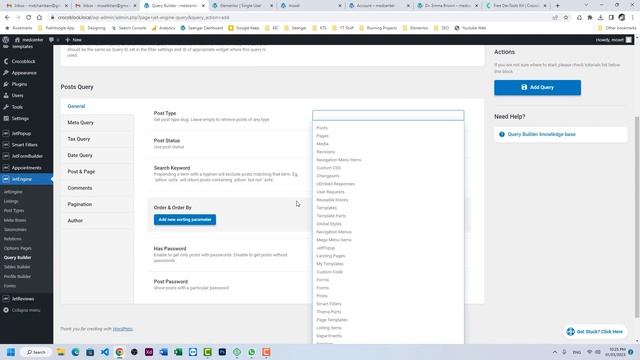
Task: Open Settings in the admin sidebar
Action: coord(20,118)
